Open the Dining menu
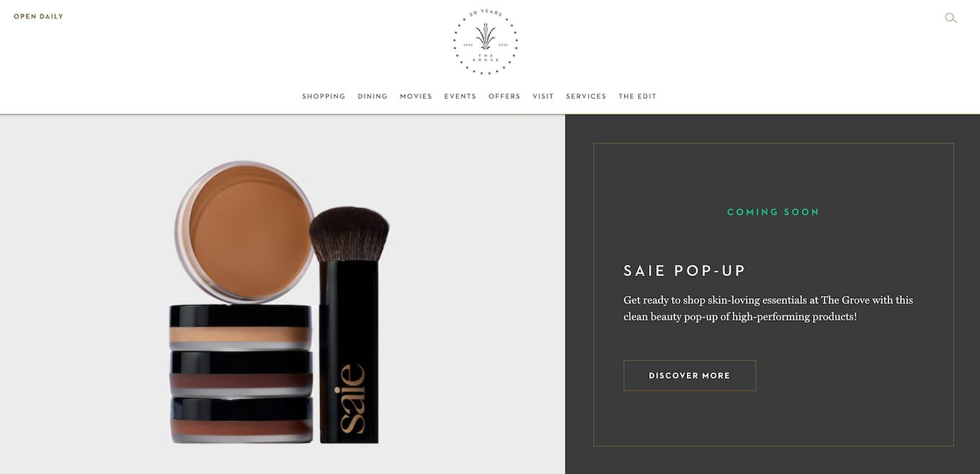Image resolution: width=980 pixels, height=474 pixels. [373, 97]
